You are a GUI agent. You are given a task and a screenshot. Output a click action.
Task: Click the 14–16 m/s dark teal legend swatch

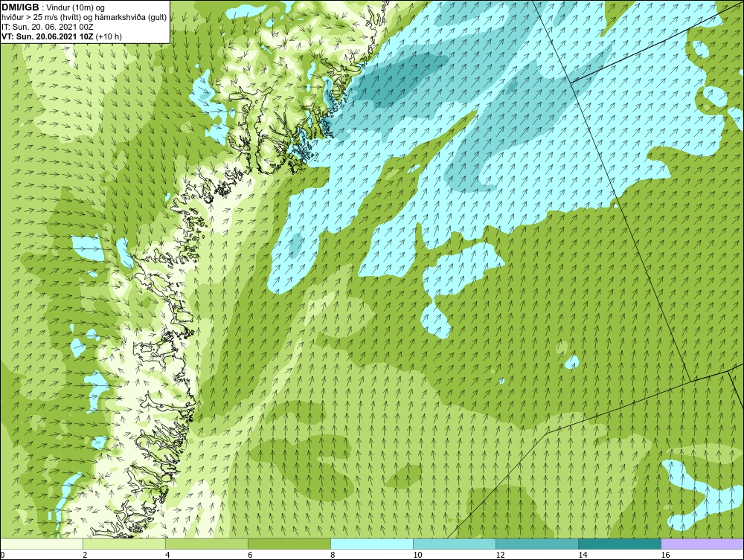coord(619,544)
